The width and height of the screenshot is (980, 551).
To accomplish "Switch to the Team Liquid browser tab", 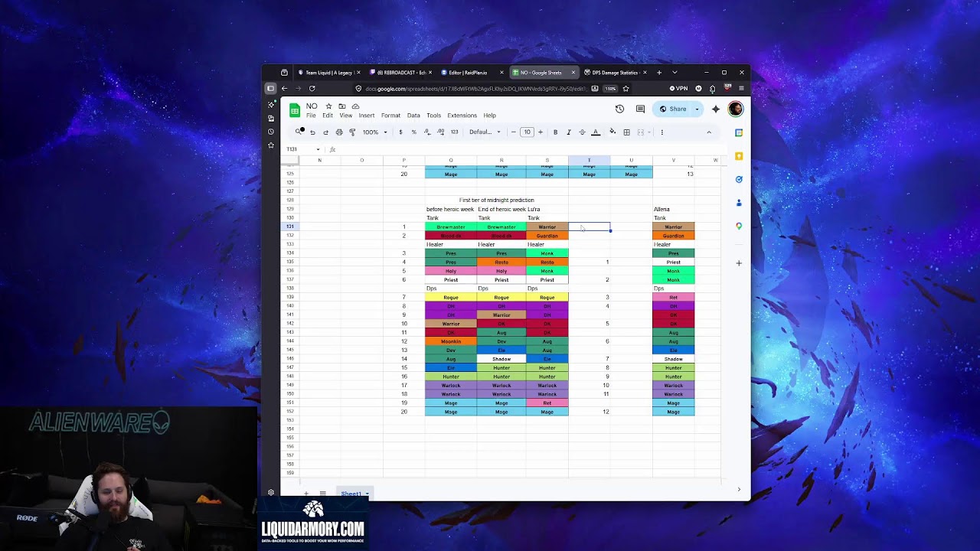I will pos(329,73).
